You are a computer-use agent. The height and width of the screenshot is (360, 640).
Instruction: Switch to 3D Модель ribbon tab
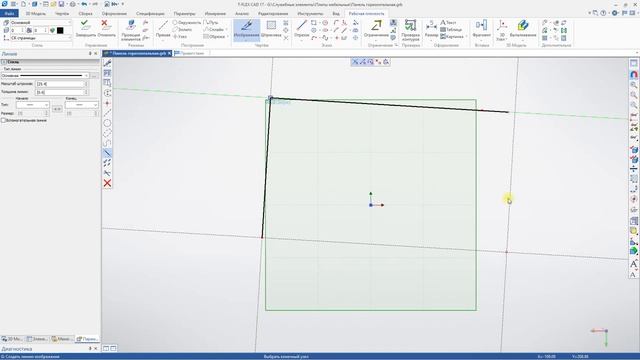point(36,13)
